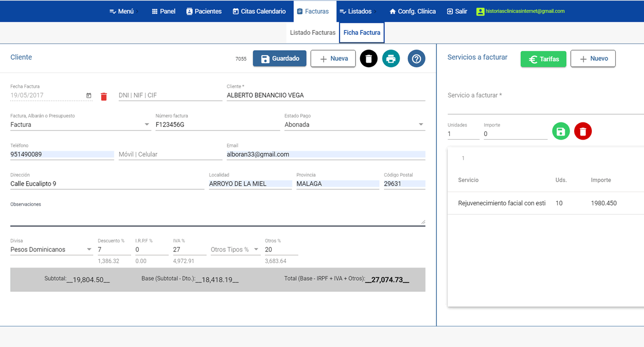Open the Citas Calendario menu item
Screen dimensions: 644x347
pyautogui.click(x=259, y=11)
